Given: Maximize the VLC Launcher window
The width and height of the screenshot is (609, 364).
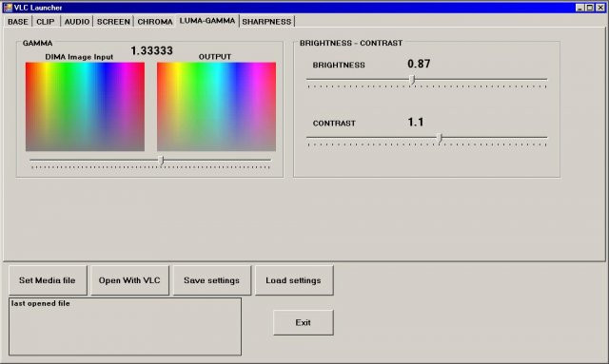Looking at the screenshot, I should pos(590,8).
